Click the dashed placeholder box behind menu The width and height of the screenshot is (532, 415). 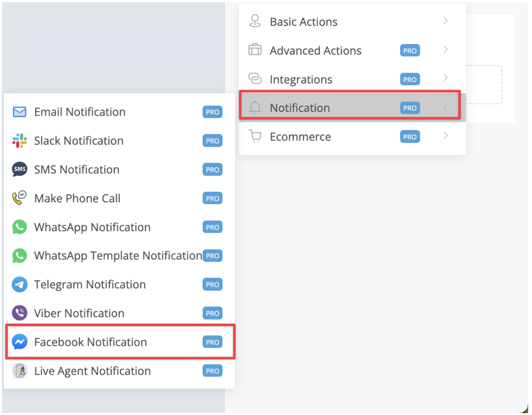[x=484, y=85]
